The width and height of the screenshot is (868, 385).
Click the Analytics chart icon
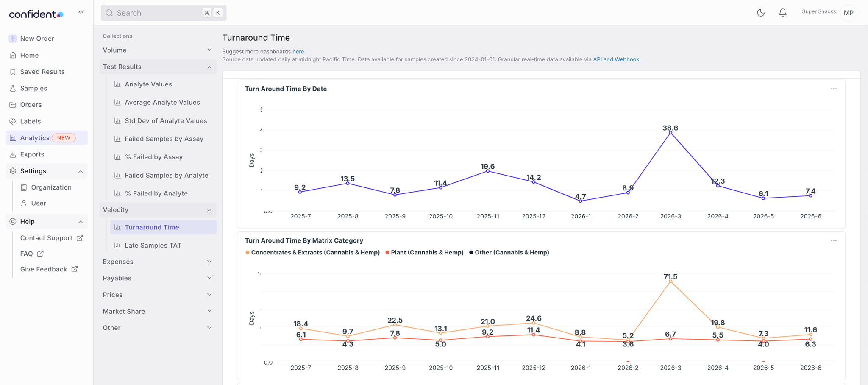(x=13, y=138)
